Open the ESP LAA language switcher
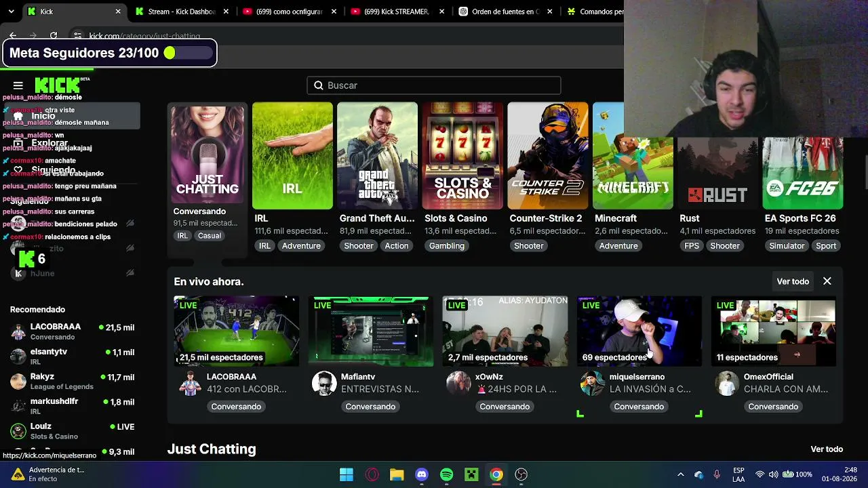 click(x=739, y=474)
